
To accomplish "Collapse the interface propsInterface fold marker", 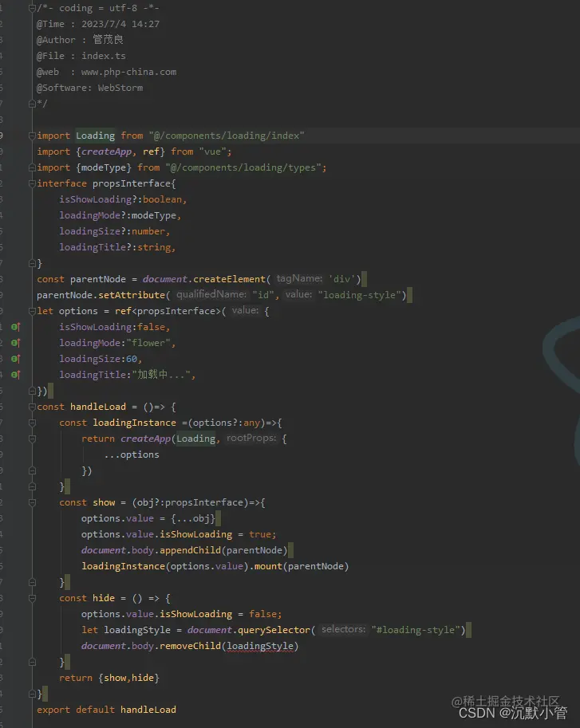I will pos(32,183).
